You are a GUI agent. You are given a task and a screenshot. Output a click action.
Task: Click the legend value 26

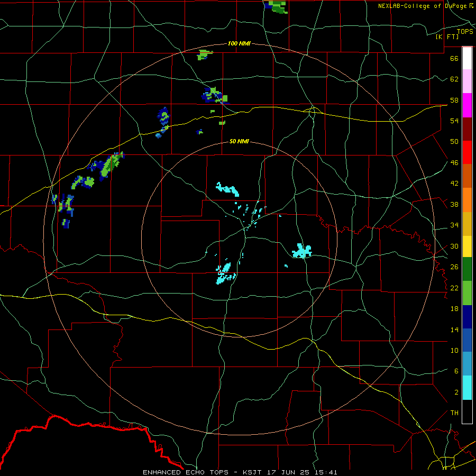click(454, 267)
